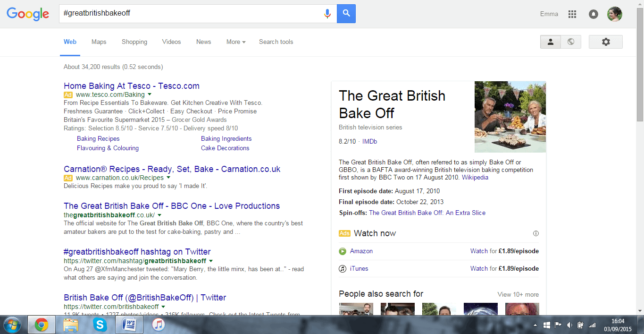Open the Baking Recipes sitelink
Viewport: 644px width, 334px height.
tap(98, 138)
